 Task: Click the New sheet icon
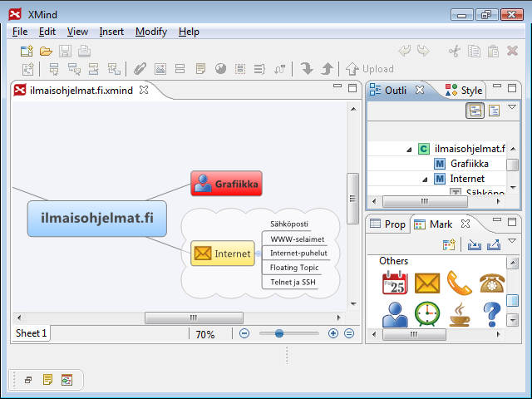pos(27,69)
